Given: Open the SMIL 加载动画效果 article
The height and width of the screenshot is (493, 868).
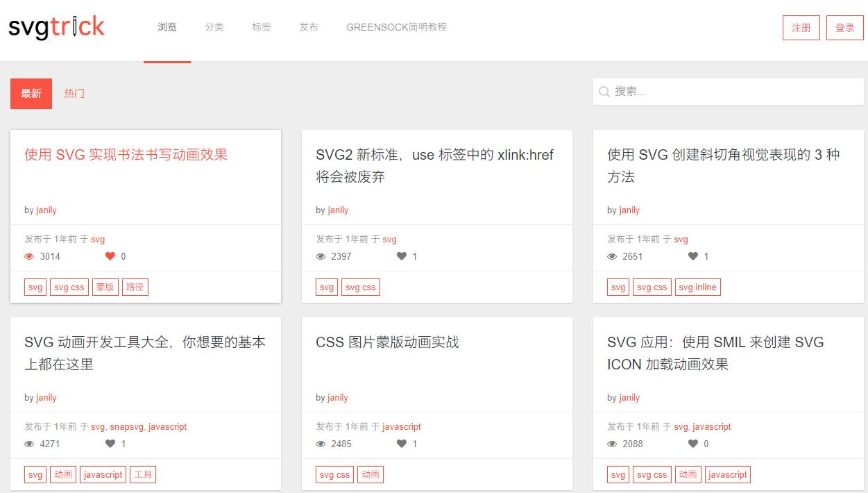Looking at the screenshot, I should click(715, 353).
